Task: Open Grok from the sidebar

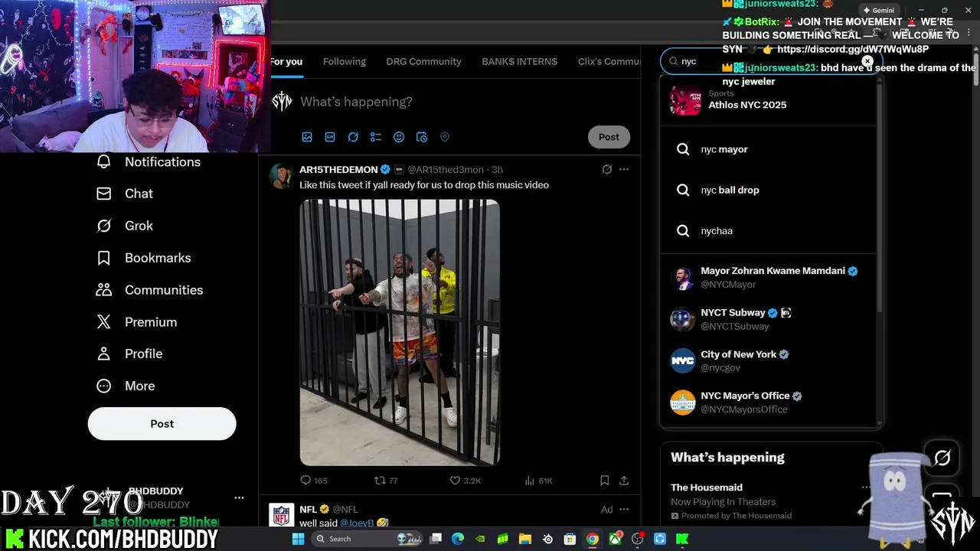Action: pyautogui.click(x=124, y=226)
